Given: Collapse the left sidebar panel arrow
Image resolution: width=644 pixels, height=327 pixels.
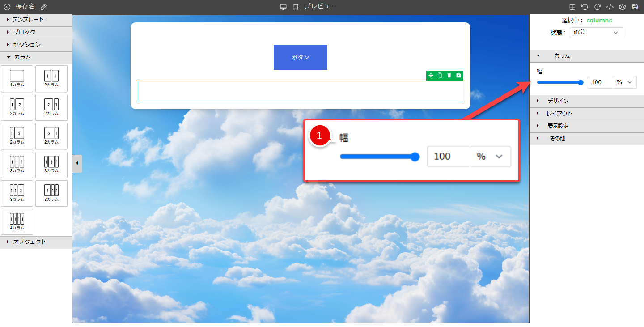Looking at the screenshot, I should tap(77, 163).
